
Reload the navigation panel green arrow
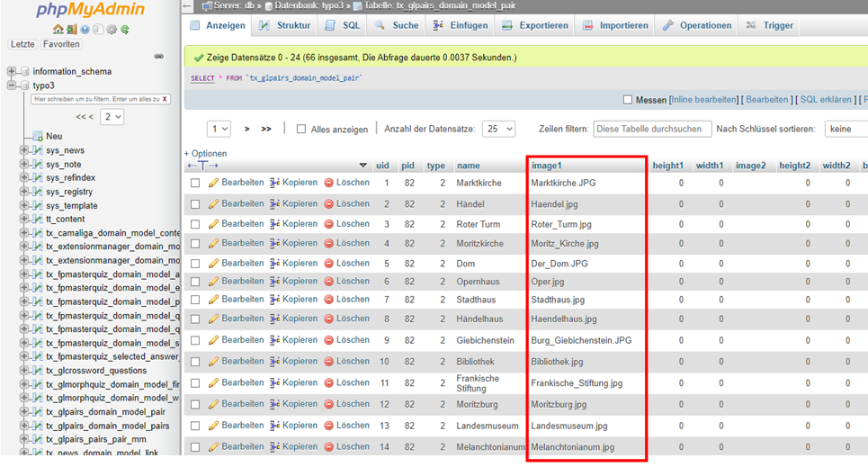point(125,30)
